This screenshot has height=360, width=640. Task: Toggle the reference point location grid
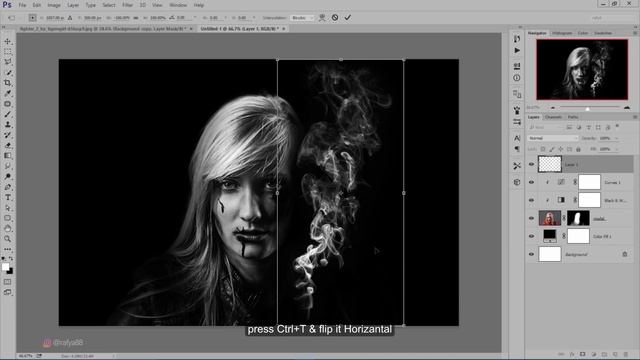(x=32, y=18)
